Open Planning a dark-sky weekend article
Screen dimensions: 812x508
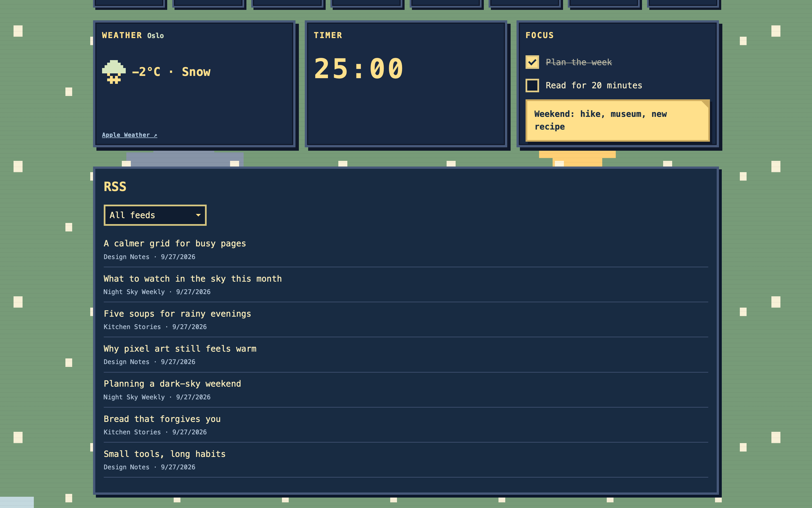click(172, 384)
